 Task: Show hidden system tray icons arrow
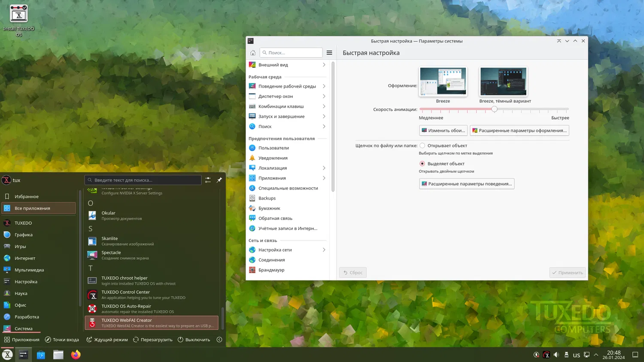[x=596, y=355]
